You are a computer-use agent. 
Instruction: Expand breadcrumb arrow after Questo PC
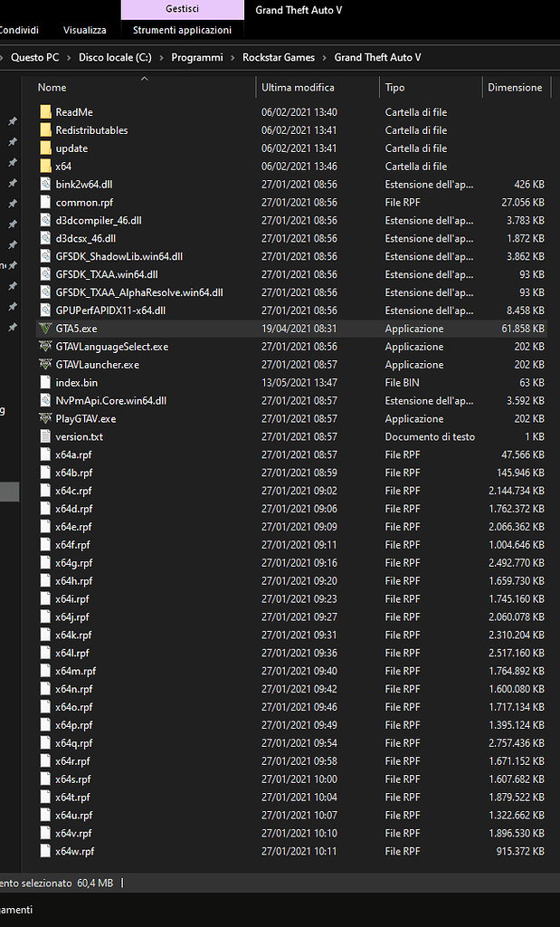tap(69, 57)
